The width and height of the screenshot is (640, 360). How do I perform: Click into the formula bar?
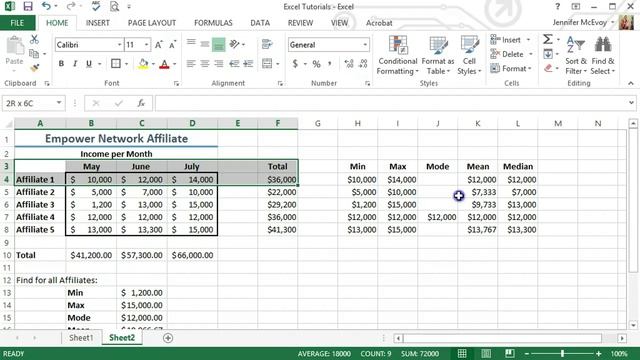(391, 103)
